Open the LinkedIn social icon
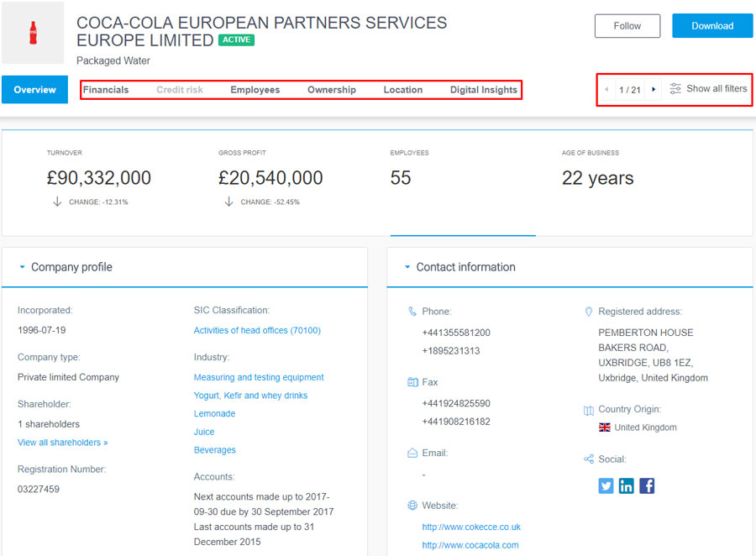756x556 pixels. point(627,485)
